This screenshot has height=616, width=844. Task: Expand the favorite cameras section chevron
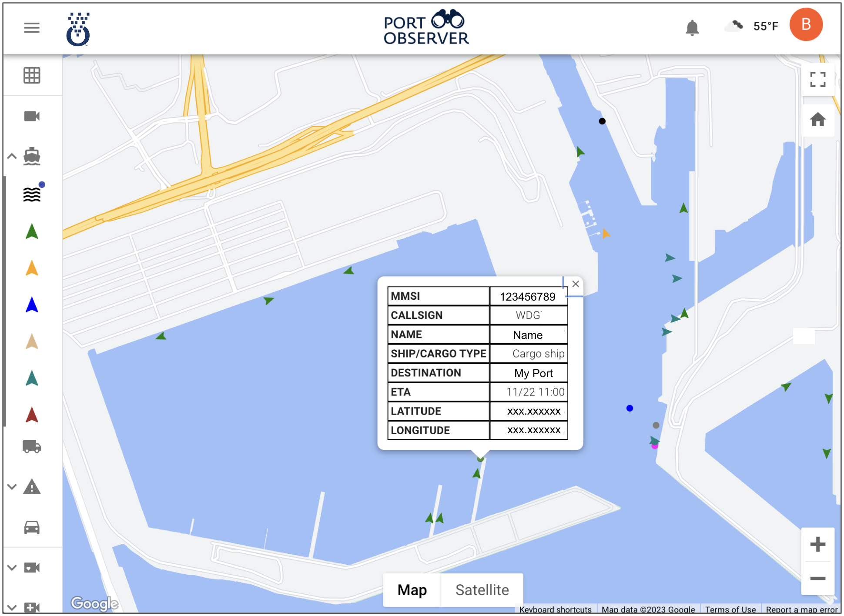(x=12, y=568)
